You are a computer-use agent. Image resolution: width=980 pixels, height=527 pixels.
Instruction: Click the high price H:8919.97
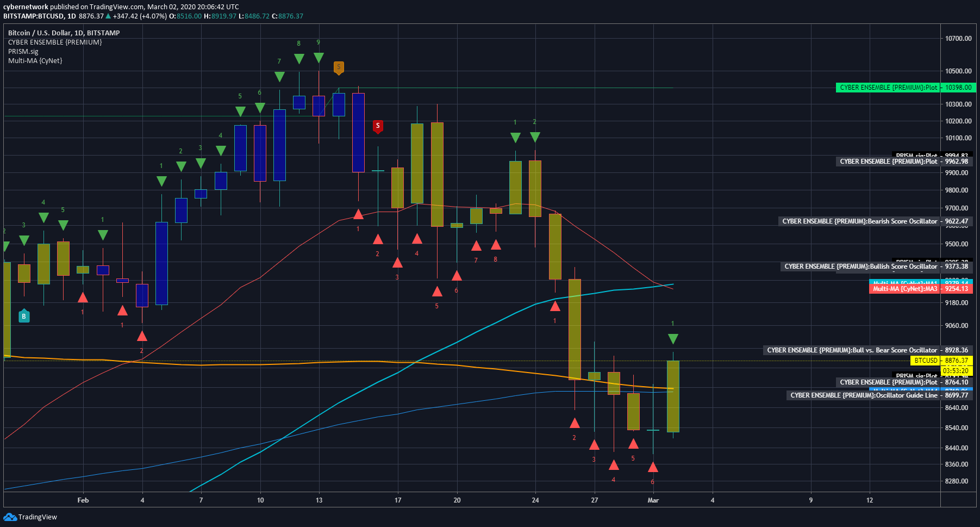[x=220, y=16]
